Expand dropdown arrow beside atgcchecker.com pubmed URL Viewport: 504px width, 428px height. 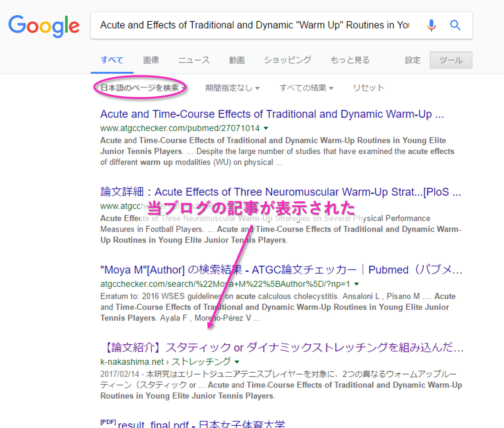pos(266,128)
